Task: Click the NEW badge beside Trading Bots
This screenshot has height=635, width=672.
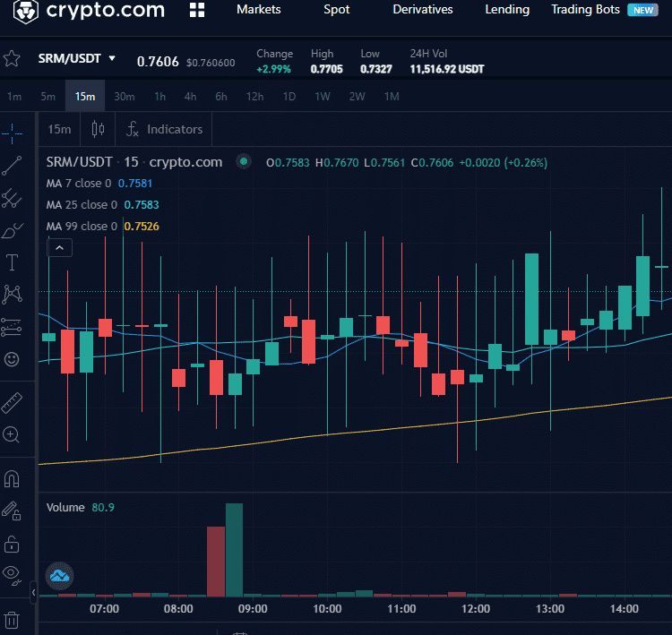Action: pyautogui.click(x=642, y=10)
